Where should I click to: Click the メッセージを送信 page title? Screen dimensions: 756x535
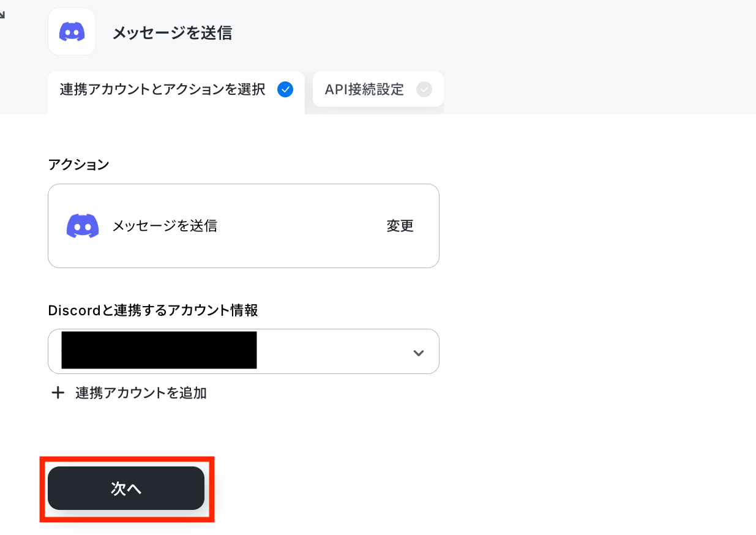tap(172, 32)
